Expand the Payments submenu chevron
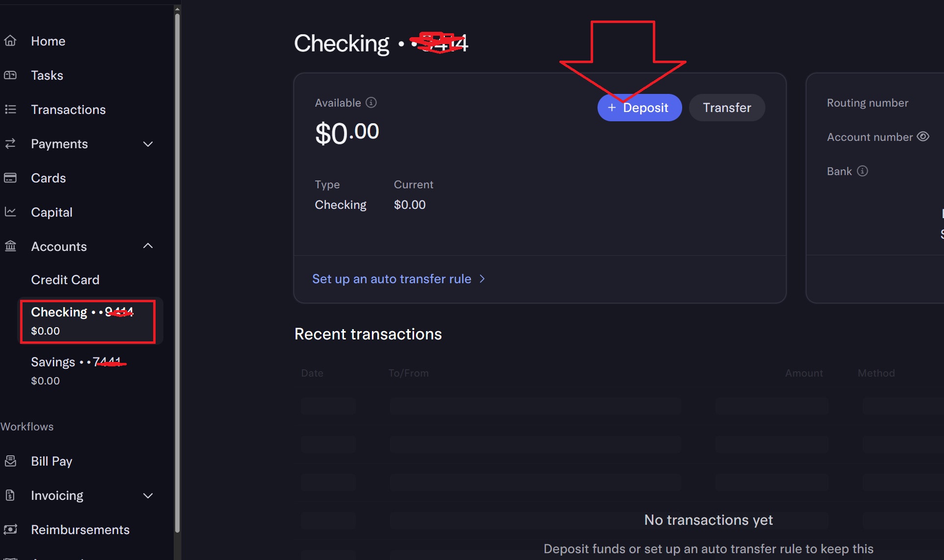The height and width of the screenshot is (560, 944). pos(148,144)
